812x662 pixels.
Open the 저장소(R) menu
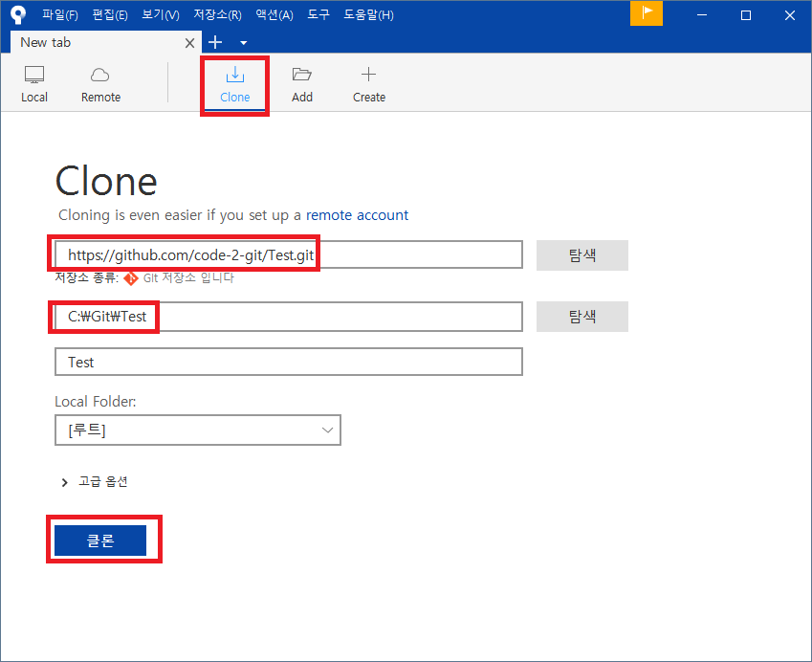click(x=217, y=14)
